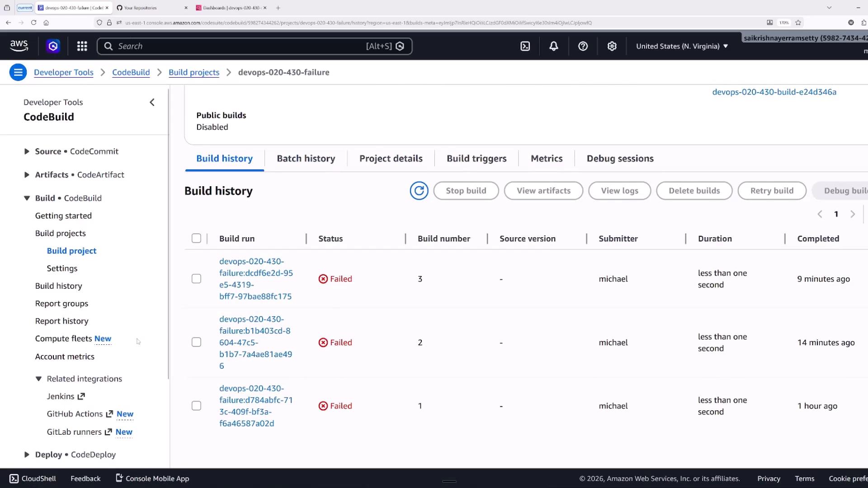Collapse the Developer Tools side panel
The height and width of the screenshot is (488, 868).
152,103
